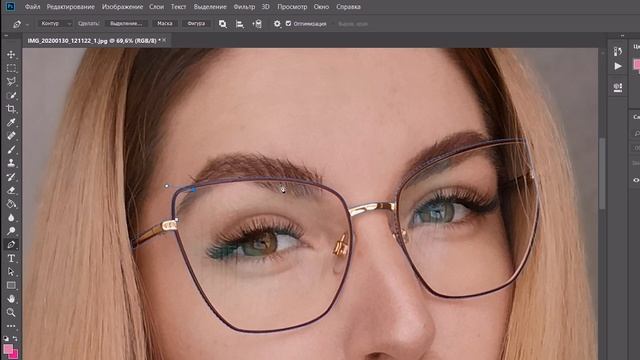This screenshot has height=360, width=640.
Task: Close the IMG_20200130_121122_1.jpg document tab
Action: tap(164, 40)
